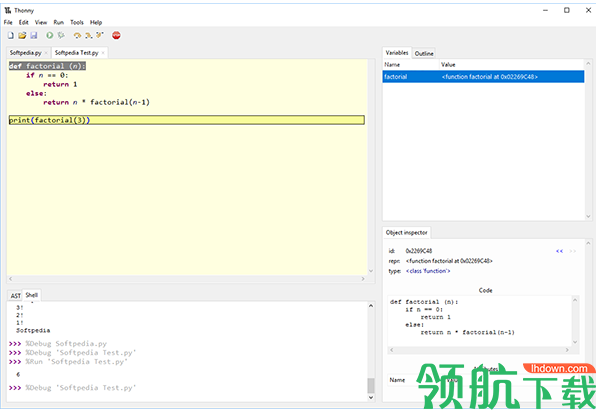Click the shell scrollbar up arrow
The height and width of the screenshot is (416, 596).
coord(371,306)
